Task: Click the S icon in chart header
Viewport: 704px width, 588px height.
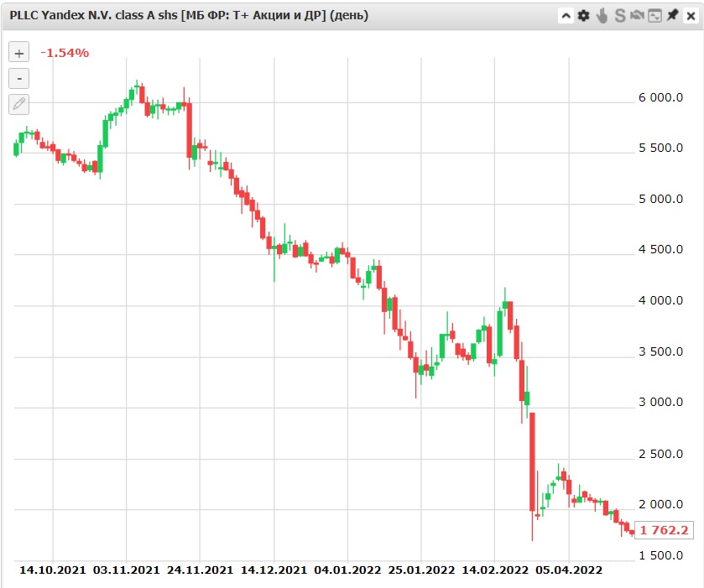Action: click(x=620, y=16)
